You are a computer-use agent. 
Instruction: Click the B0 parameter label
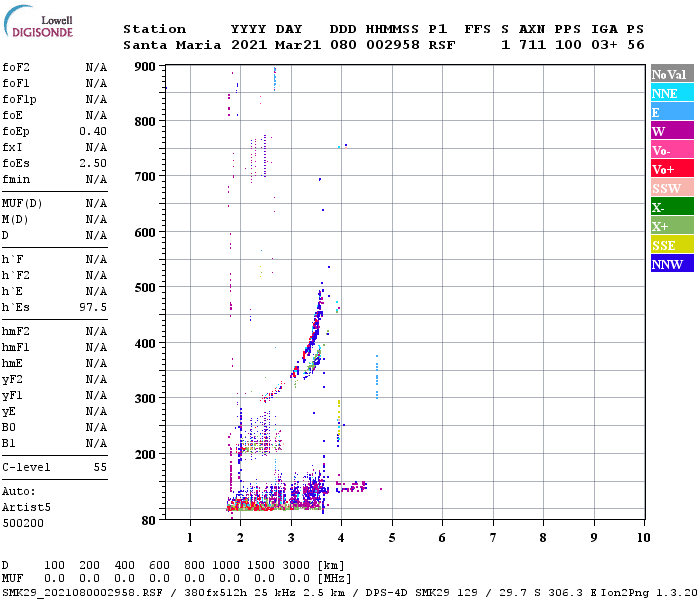(x=8, y=428)
